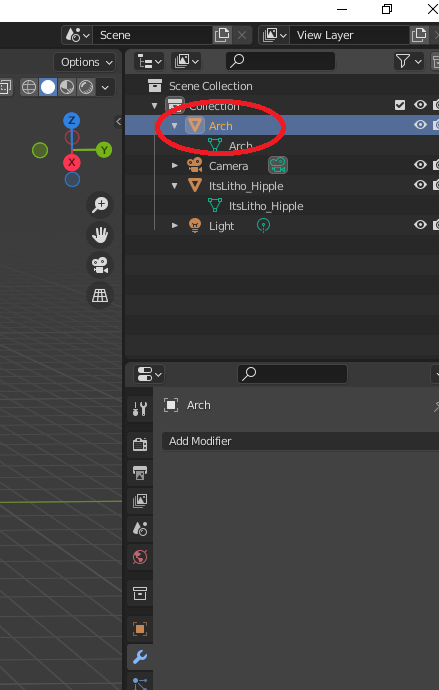Open the Output properties tab

pyautogui.click(x=140, y=473)
